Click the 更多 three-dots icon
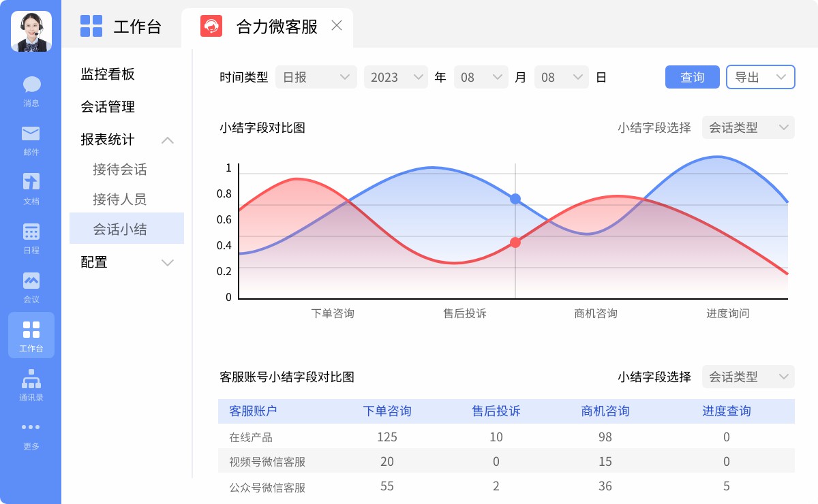The width and height of the screenshot is (818, 504). (31, 428)
